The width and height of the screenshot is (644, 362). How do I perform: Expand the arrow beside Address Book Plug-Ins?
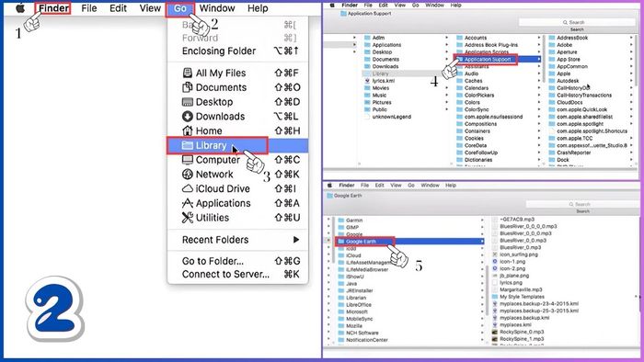point(539,45)
